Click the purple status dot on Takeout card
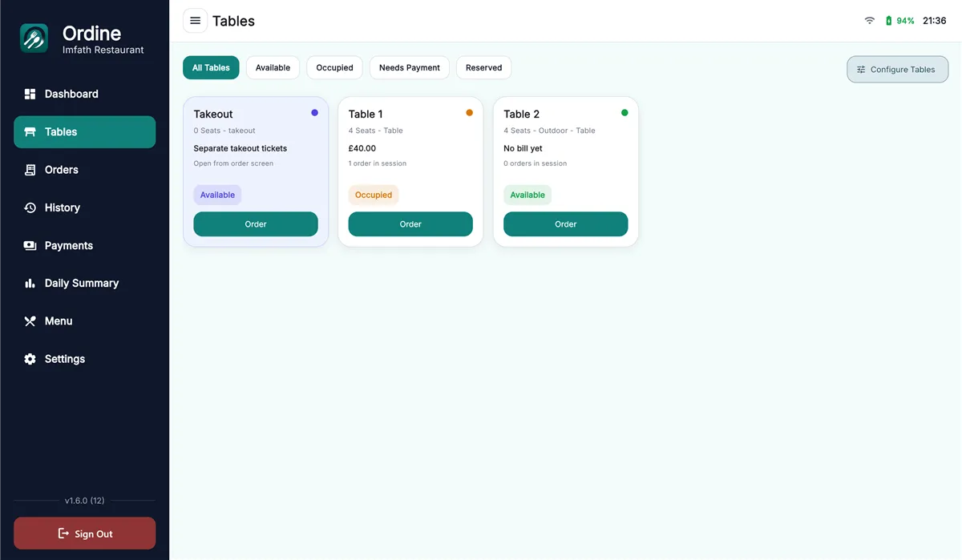962x560 pixels. click(314, 113)
